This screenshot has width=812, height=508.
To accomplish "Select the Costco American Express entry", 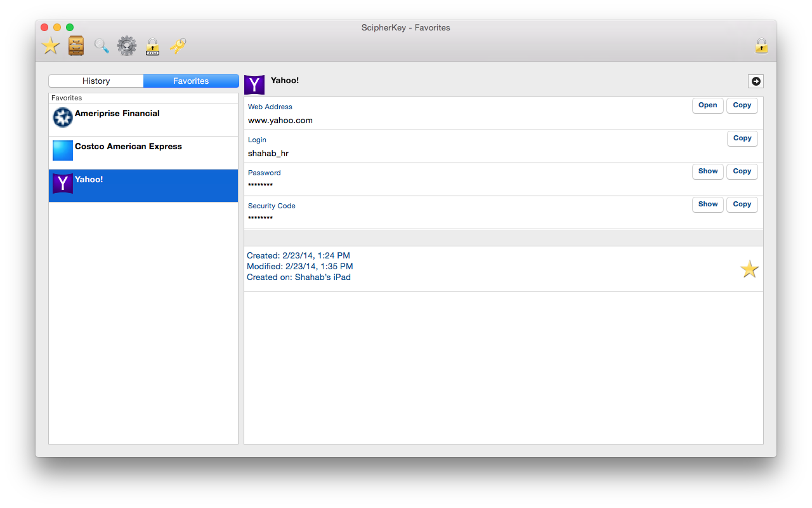I will [143, 152].
